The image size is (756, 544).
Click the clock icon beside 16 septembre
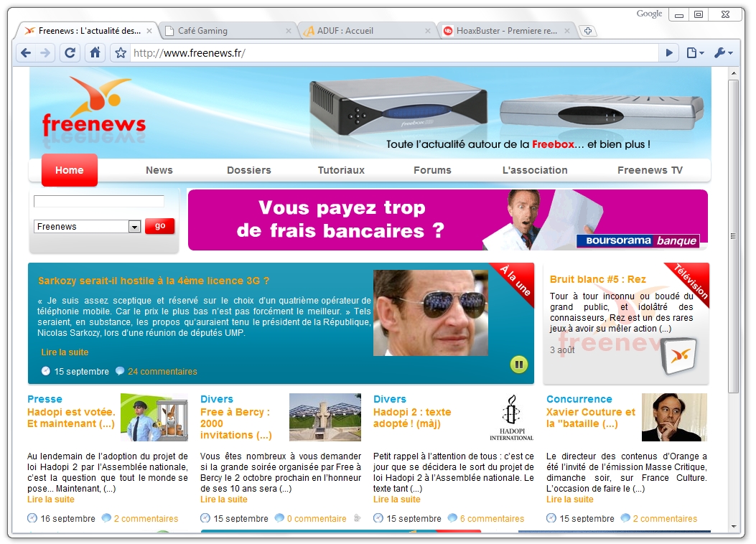[x=32, y=518]
